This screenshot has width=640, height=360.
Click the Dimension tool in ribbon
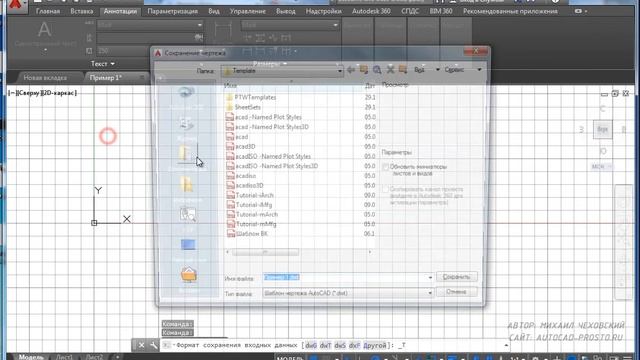(x=223, y=31)
